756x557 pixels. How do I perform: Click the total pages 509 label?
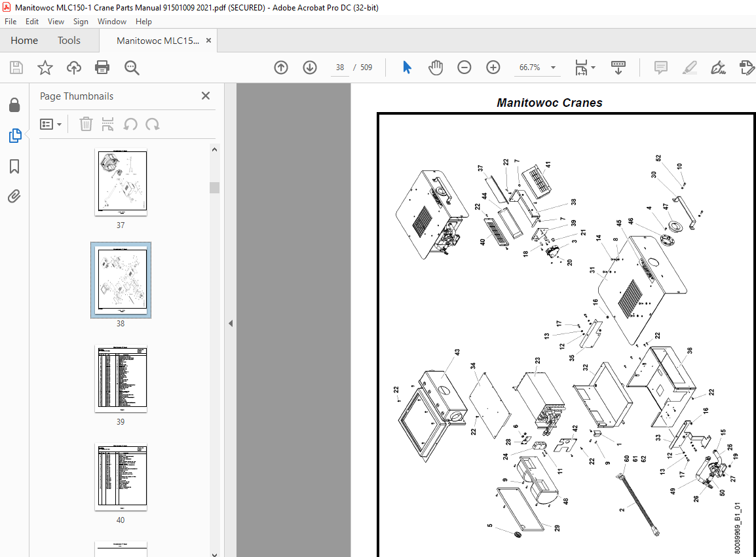(x=366, y=67)
